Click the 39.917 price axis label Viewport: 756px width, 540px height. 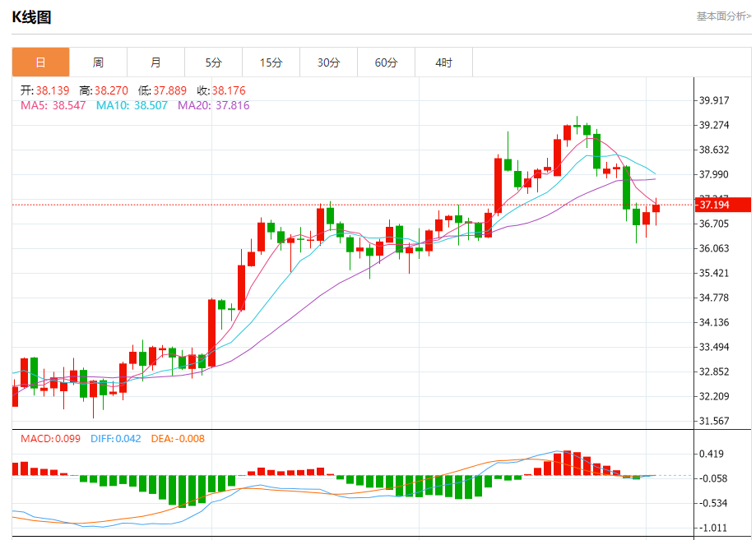click(x=714, y=100)
